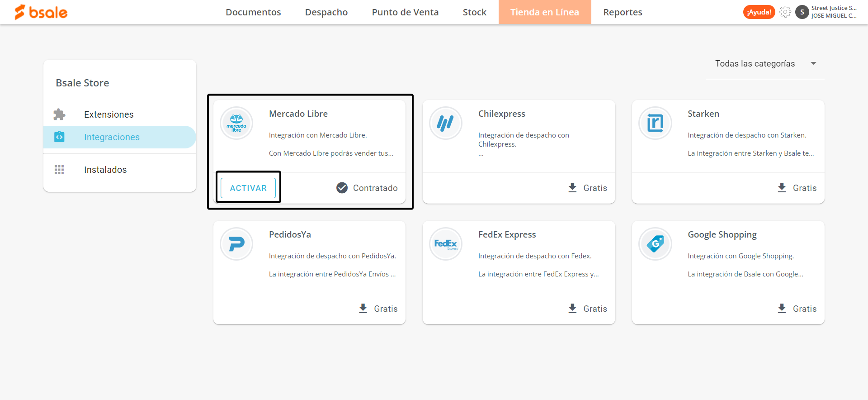Screen dimensions: 868x400
Task: Open the Reportes menu
Action: pos(623,12)
